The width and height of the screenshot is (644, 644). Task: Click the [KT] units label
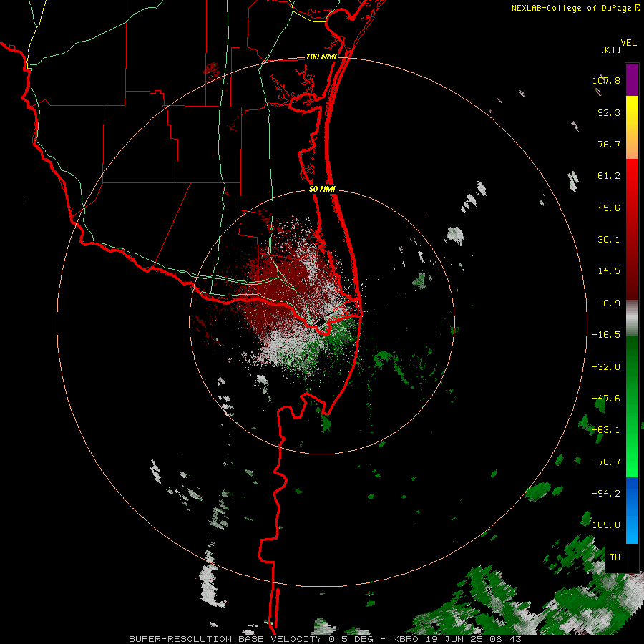tap(611, 49)
